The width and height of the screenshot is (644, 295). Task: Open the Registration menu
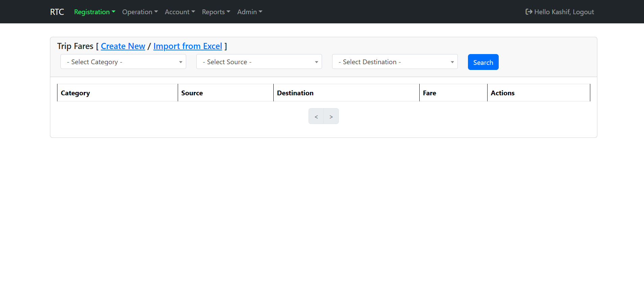pyautogui.click(x=94, y=12)
